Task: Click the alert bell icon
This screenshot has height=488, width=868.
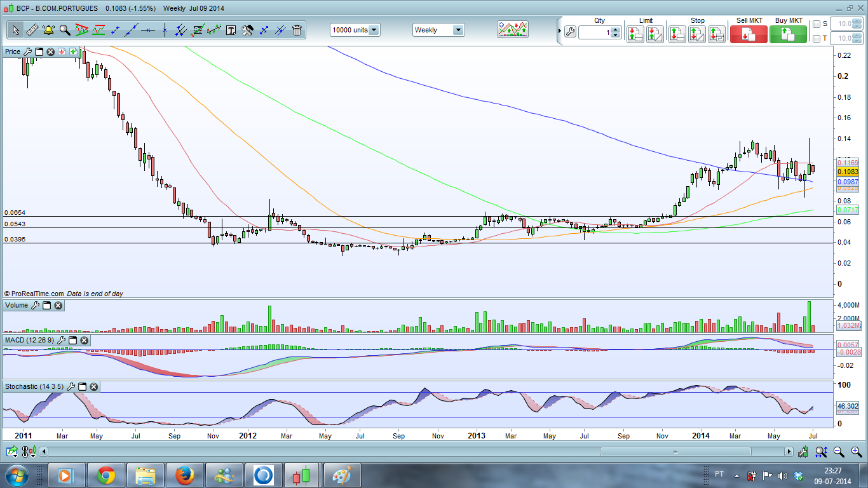Action: coord(48,30)
